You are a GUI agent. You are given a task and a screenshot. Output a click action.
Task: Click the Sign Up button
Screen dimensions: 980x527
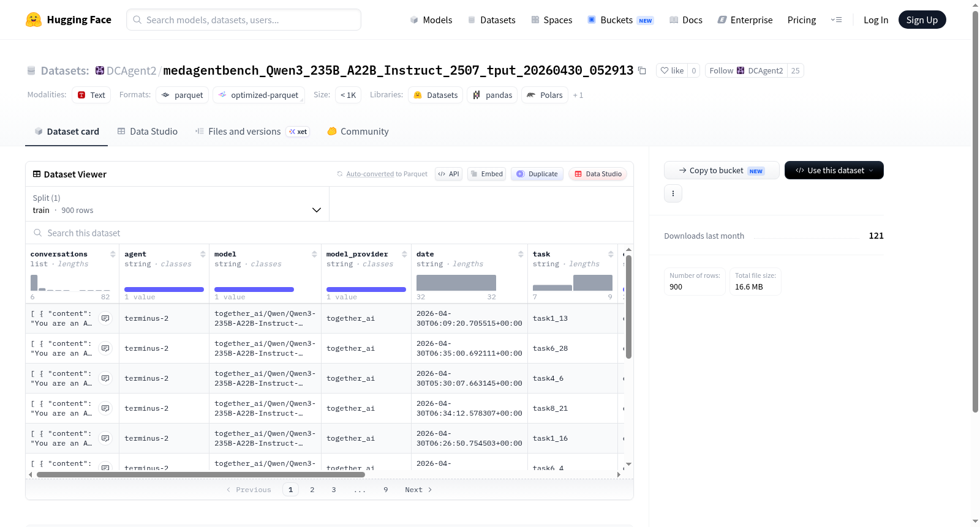tap(922, 20)
